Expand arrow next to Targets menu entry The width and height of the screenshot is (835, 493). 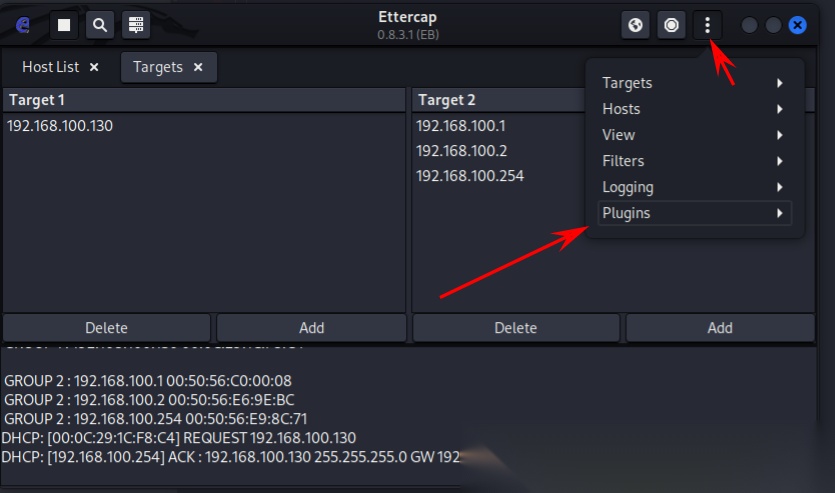pyautogui.click(x=780, y=83)
